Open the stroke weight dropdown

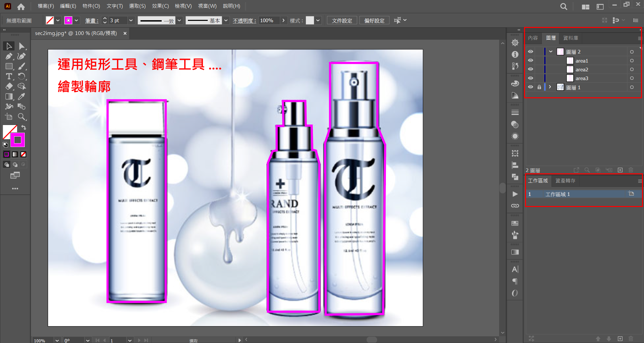click(x=131, y=21)
